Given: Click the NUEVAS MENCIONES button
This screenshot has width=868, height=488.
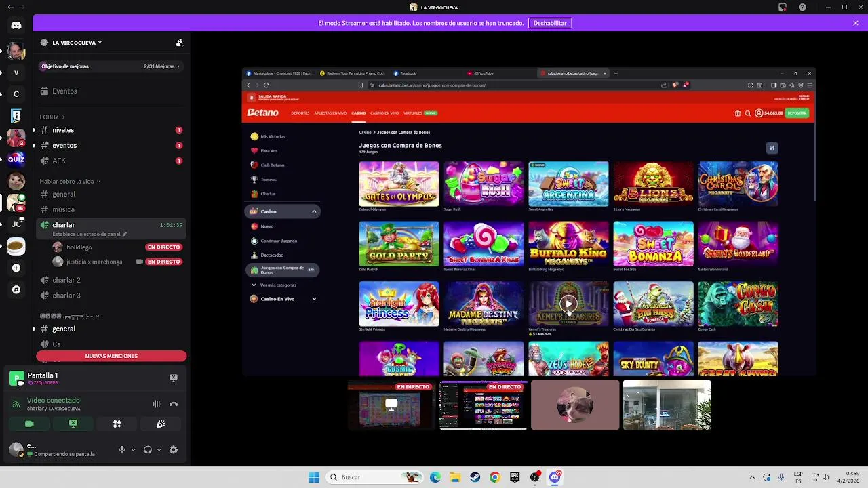Looking at the screenshot, I should pos(111,356).
